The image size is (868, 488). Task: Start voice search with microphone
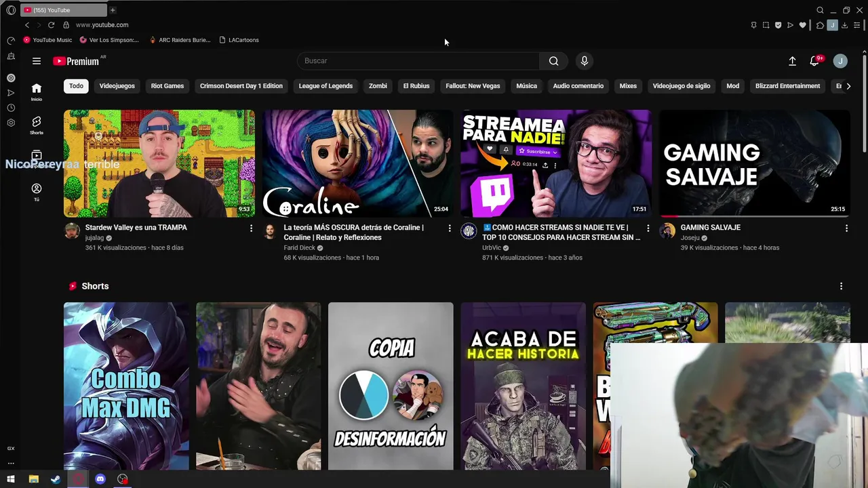[584, 61]
